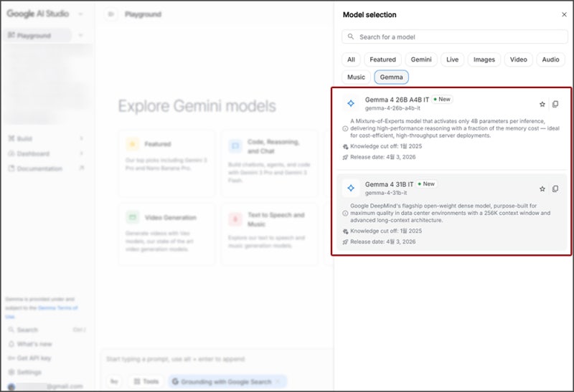This screenshot has height=392, width=574.
Task: Click the Code, Reasoning, and Chat card icon
Action: point(235,146)
